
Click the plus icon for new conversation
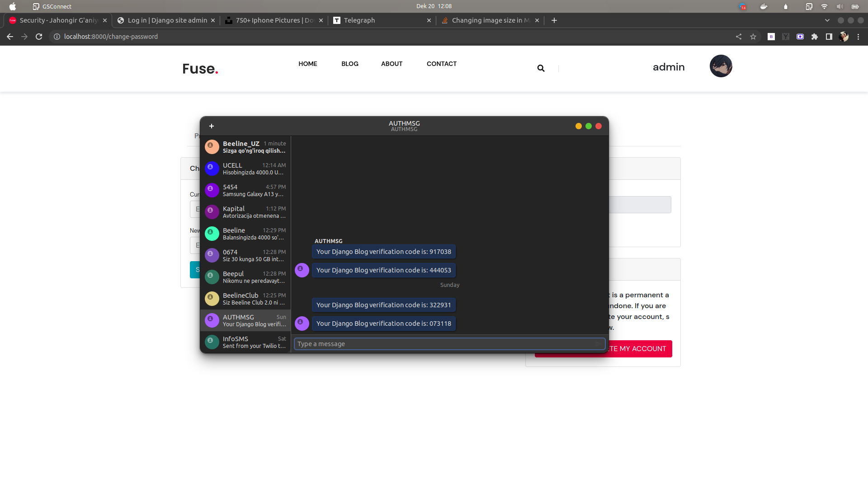[211, 126]
